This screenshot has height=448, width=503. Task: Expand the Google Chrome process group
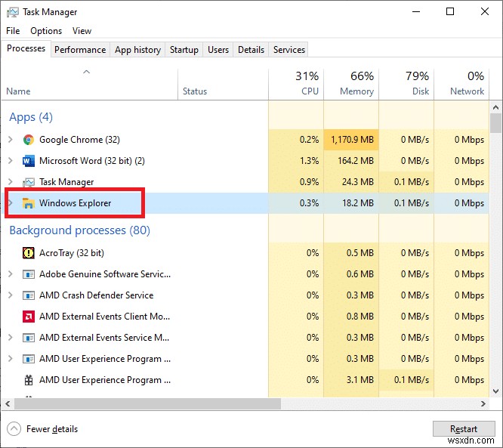pos(10,140)
